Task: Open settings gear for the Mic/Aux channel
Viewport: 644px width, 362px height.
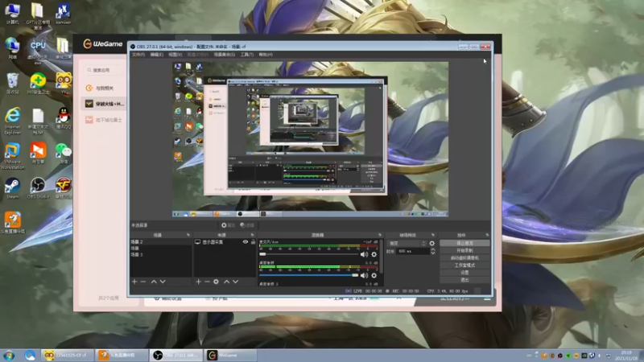Action: click(x=374, y=254)
